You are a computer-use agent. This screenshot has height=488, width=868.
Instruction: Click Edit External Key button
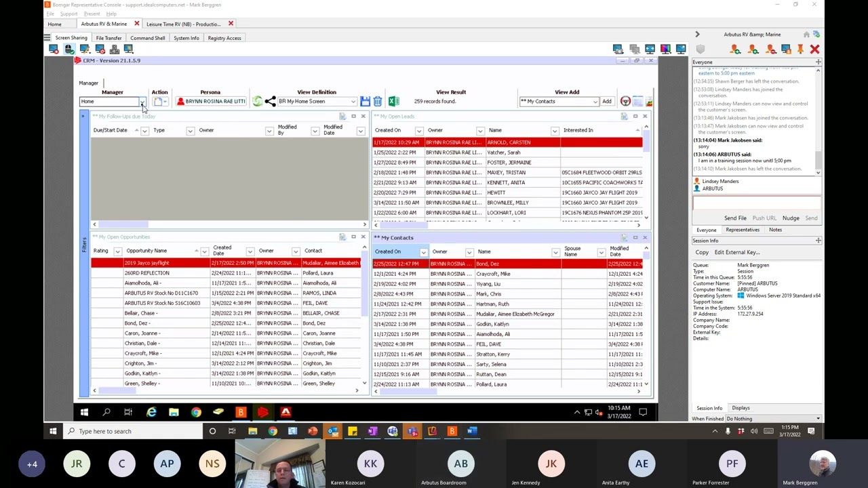click(737, 252)
